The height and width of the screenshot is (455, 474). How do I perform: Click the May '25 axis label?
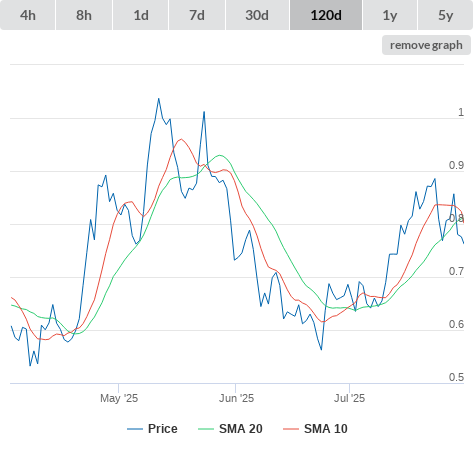[x=119, y=398]
